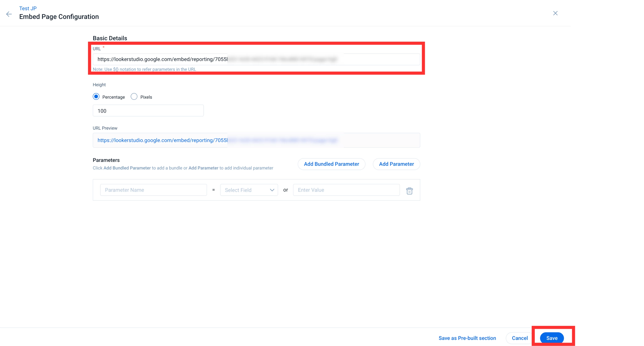Click into the URL input field
This screenshot has height=346, width=644.
coord(256,59)
